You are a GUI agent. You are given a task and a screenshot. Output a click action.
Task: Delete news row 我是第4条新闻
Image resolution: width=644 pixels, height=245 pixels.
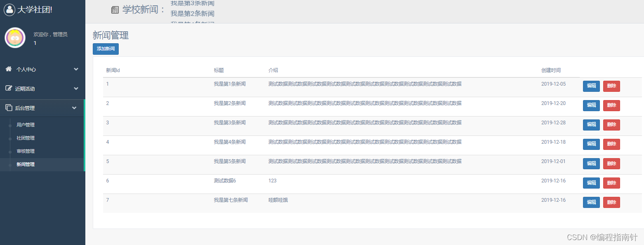click(x=611, y=144)
